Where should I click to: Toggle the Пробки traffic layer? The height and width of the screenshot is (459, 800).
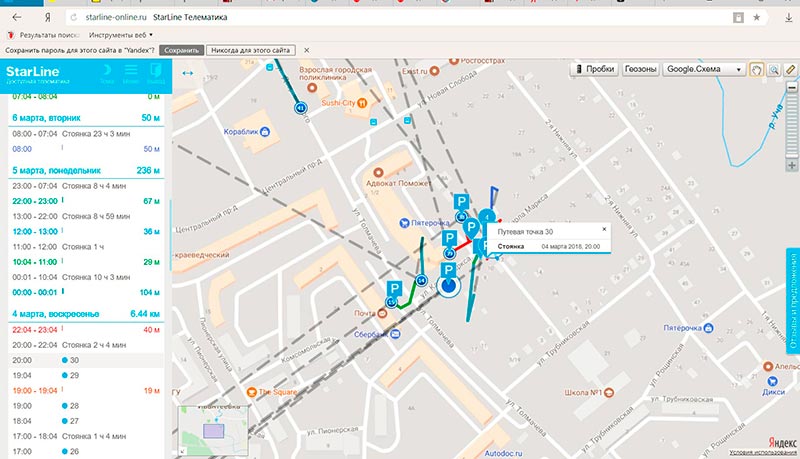coord(594,69)
